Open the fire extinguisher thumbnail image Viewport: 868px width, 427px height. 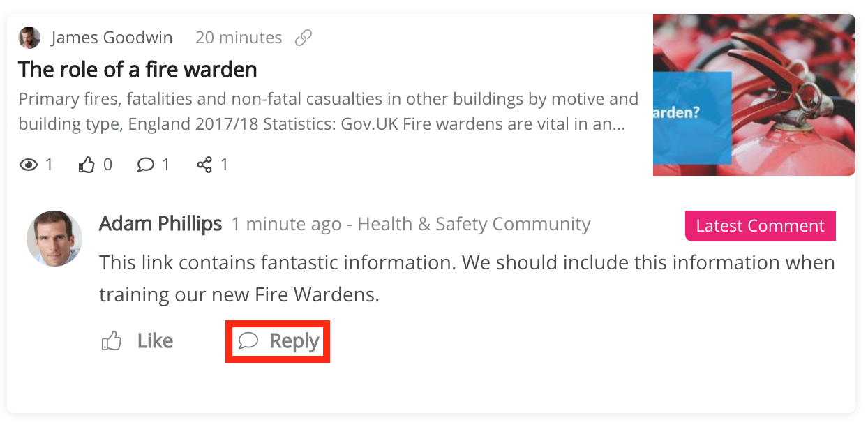click(754, 95)
